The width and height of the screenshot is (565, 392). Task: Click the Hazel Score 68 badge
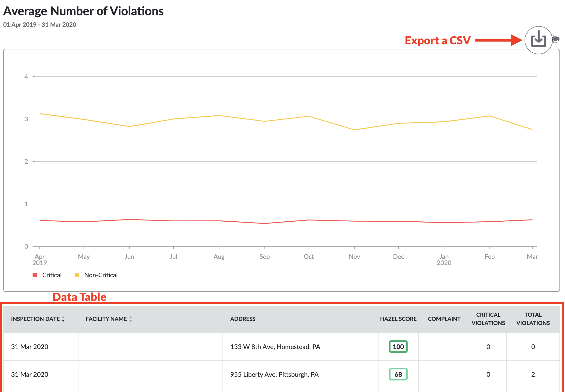point(398,374)
